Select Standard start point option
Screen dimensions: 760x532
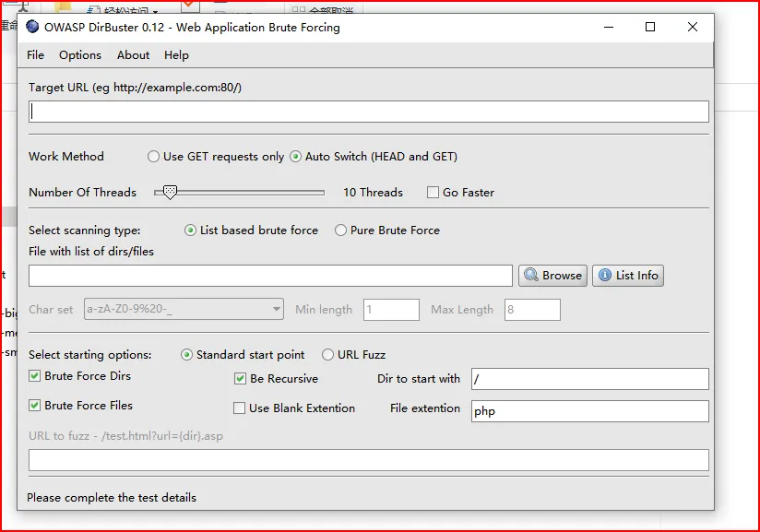(x=186, y=355)
